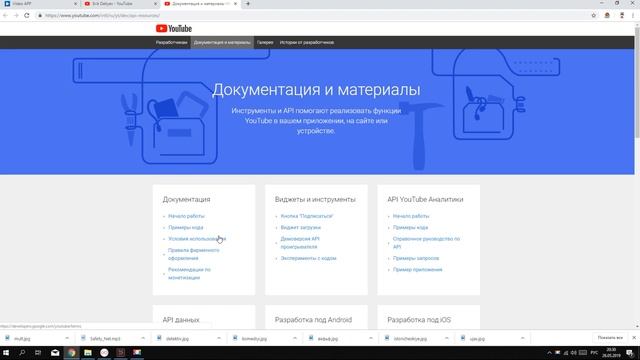The height and width of the screenshot is (360, 640).
Task: Open the Примеры запросов link
Action: point(416,258)
